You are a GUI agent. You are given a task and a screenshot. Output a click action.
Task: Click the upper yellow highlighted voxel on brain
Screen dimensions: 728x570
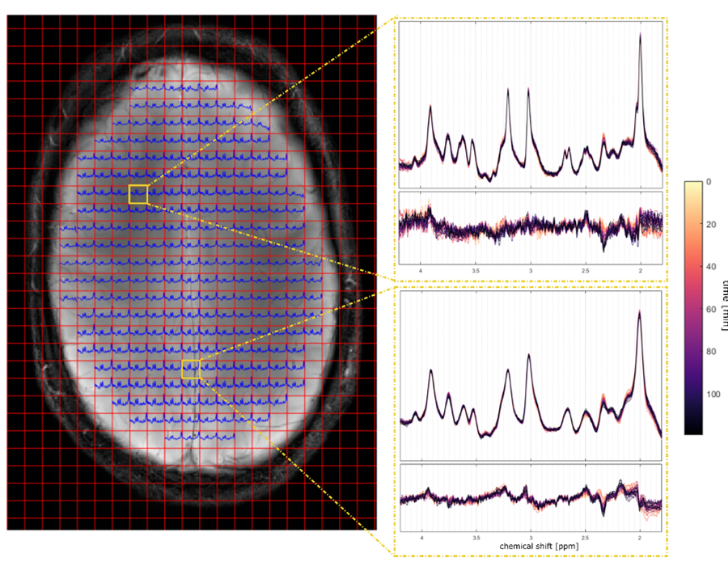[x=138, y=194]
